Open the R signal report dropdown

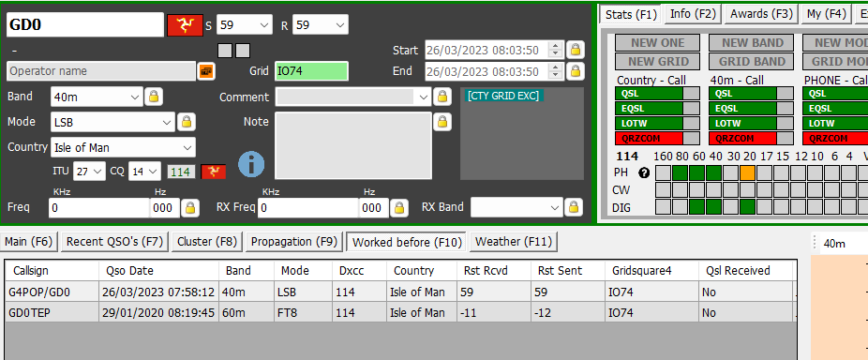click(340, 25)
